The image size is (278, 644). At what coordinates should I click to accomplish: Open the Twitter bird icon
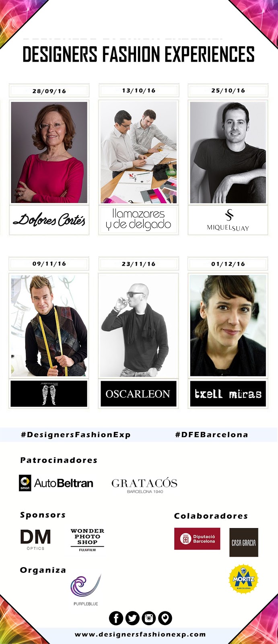pyautogui.click(x=132, y=618)
